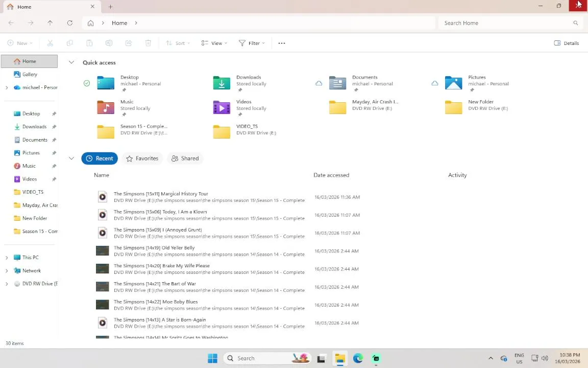Screen dimensions: 588x368
Task: Click the Refresh button
Action: point(70,23)
